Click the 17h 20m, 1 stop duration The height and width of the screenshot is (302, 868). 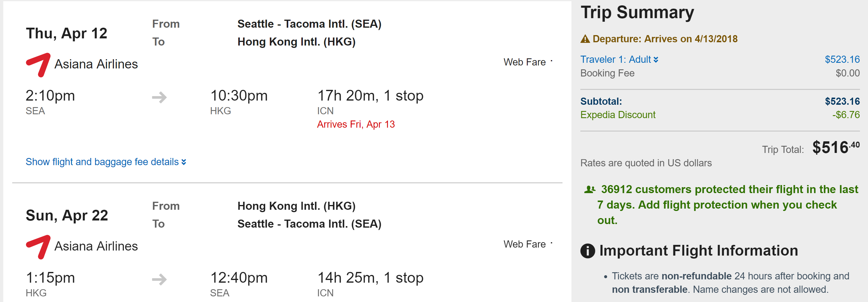click(x=370, y=96)
